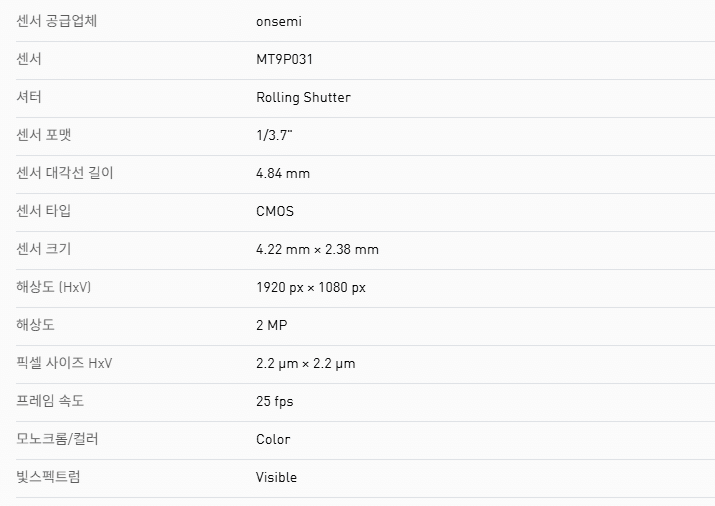Screen dimensions: 715x506
Task: Select the MT9P031 sensor model text
Action: coord(285,59)
